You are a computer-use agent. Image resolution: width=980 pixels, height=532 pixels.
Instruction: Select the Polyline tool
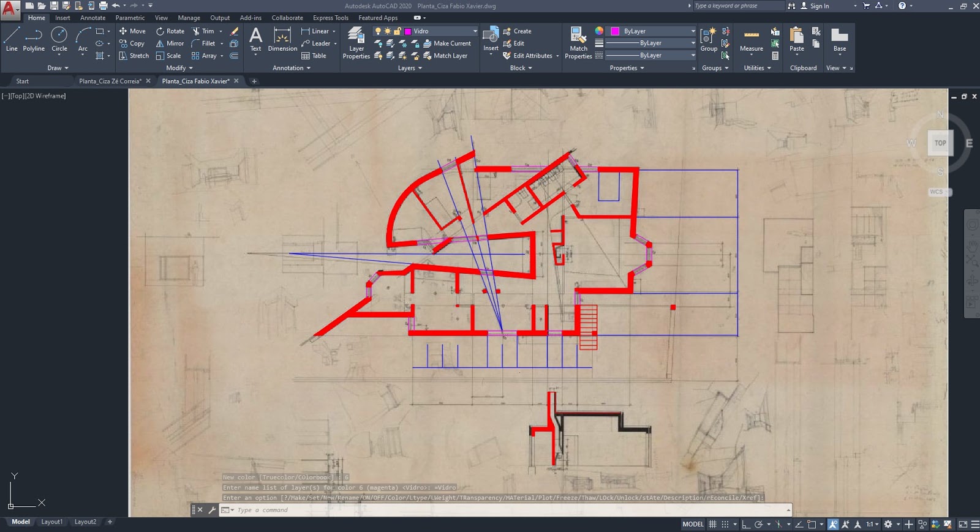(34, 39)
